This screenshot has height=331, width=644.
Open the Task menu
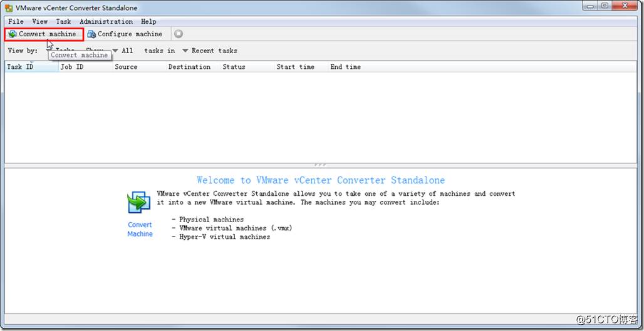click(63, 21)
